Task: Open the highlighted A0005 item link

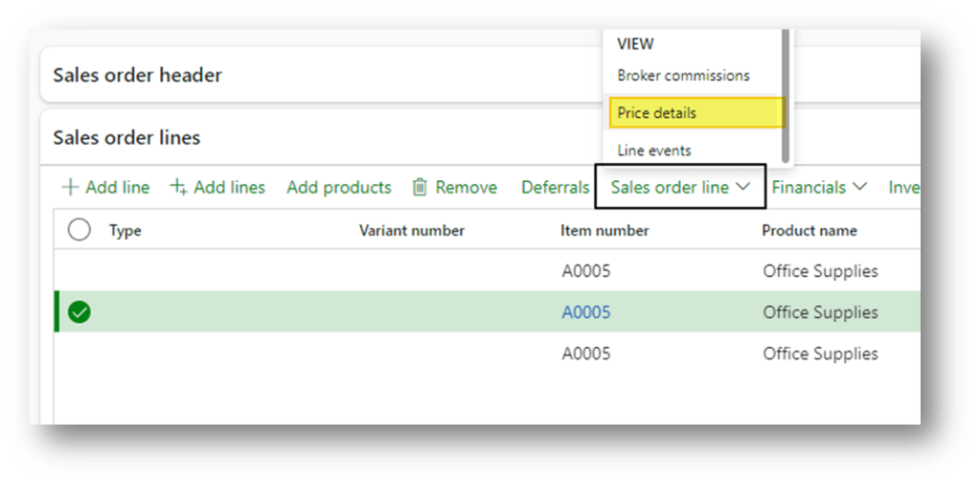Action: (586, 312)
